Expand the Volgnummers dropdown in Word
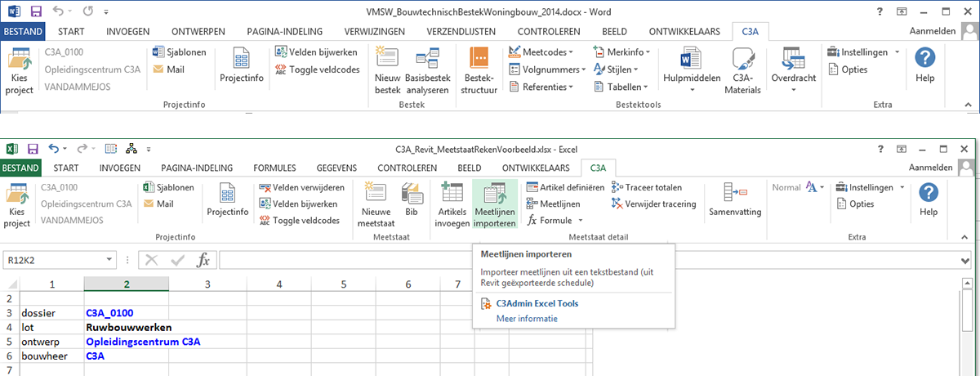This screenshot has width=980, height=376. (x=546, y=69)
